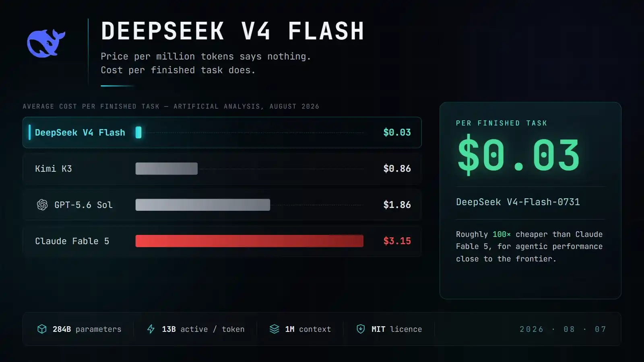Click the cube icon next to 284B parameters

(42, 329)
